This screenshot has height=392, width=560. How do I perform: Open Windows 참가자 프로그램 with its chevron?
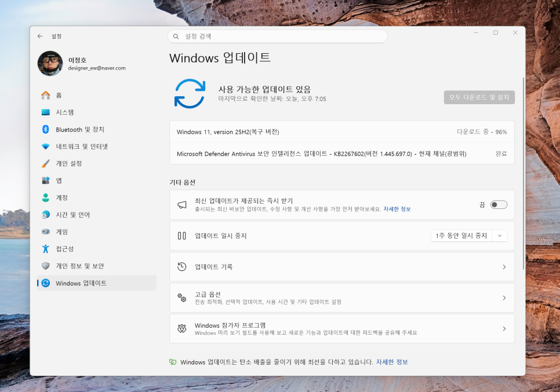click(x=504, y=328)
